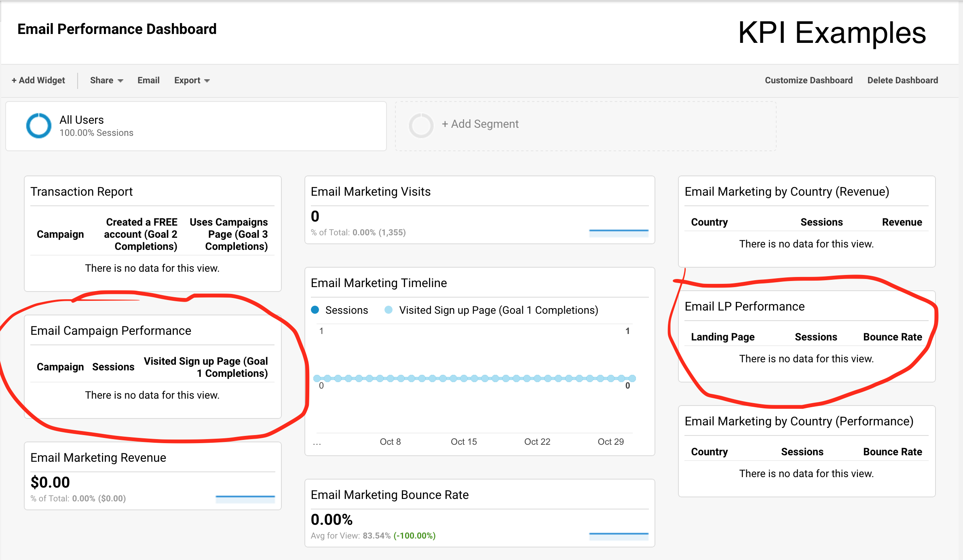Toggle the Sessions series in the timeline legend
The width and height of the screenshot is (963, 560).
click(347, 310)
